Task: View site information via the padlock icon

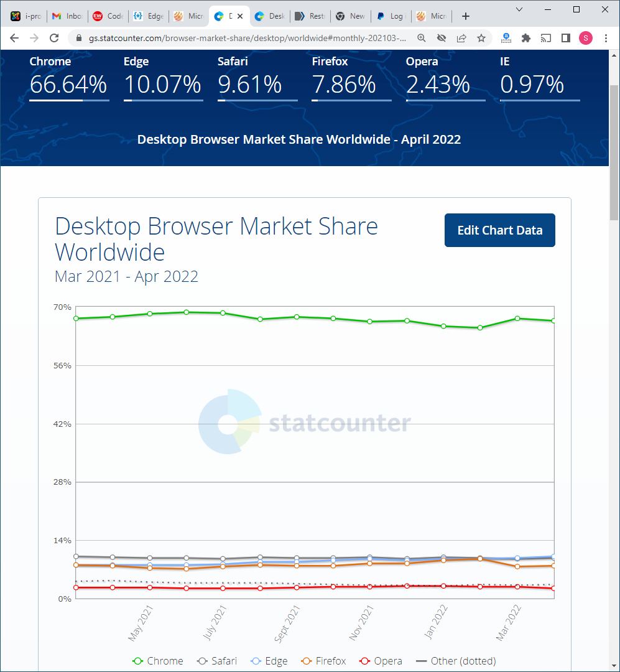Action: click(x=79, y=38)
